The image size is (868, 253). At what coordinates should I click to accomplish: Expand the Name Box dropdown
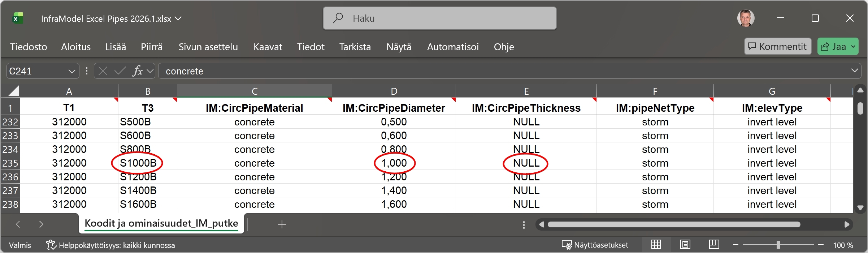pyautogui.click(x=71, y=71)
